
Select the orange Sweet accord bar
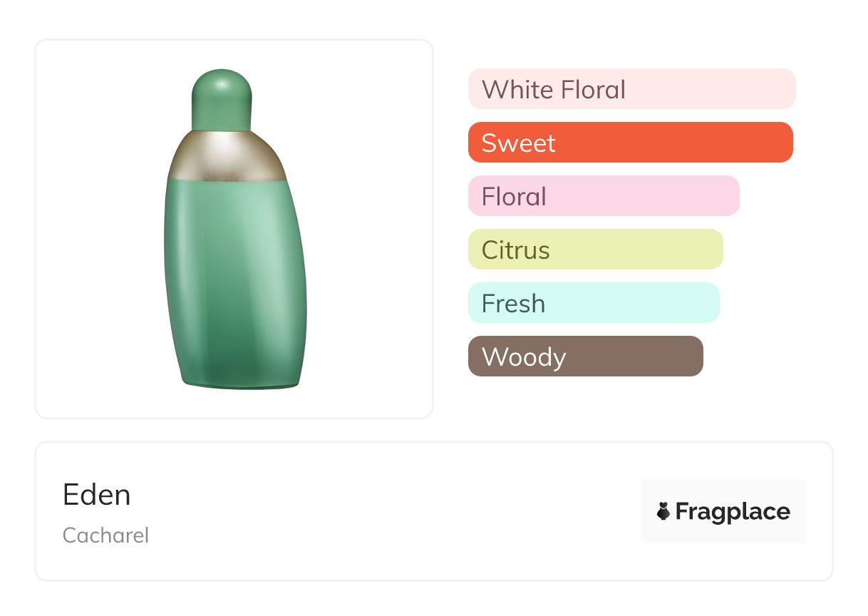pos(631,143)
